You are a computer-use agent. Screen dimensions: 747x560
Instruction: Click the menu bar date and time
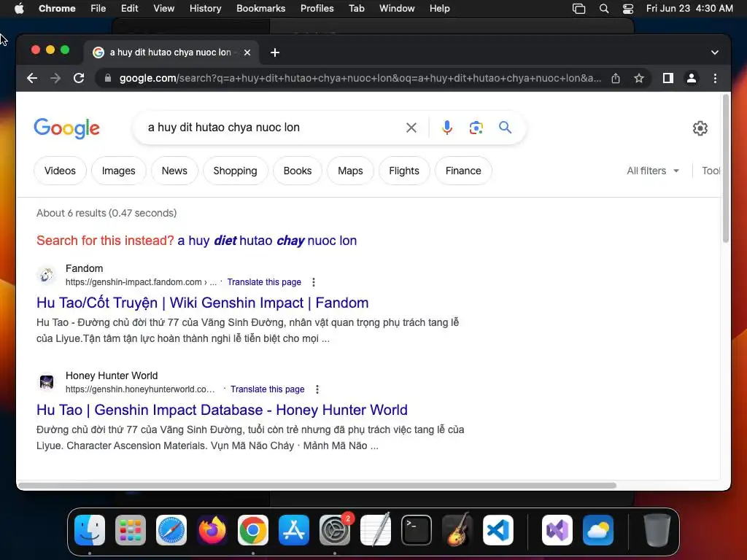689,9
